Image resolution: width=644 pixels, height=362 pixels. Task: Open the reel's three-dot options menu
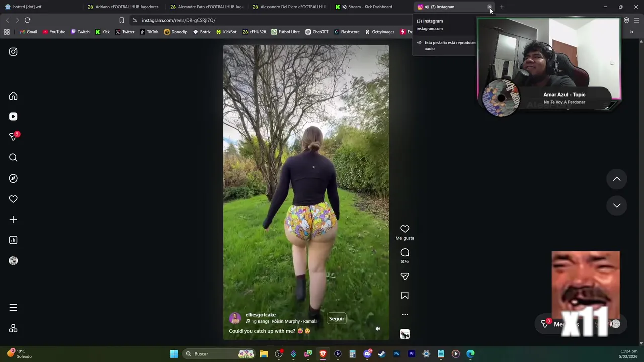405,315
